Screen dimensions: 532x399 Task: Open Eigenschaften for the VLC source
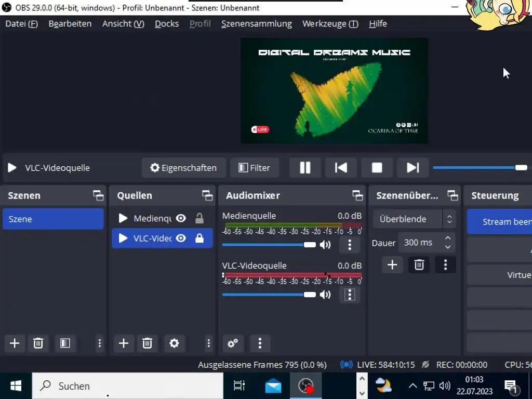pyautogui.click(x=183, y=168)
